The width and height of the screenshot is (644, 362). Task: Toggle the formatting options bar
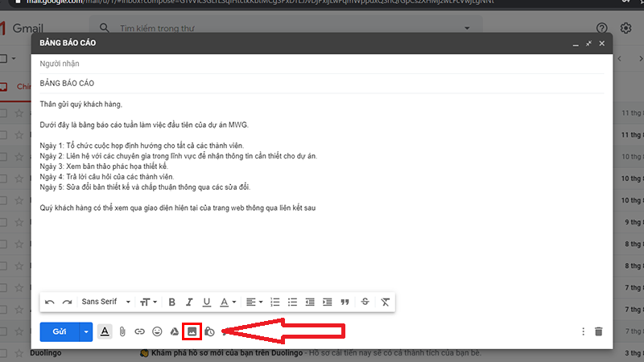pos(105,331)
